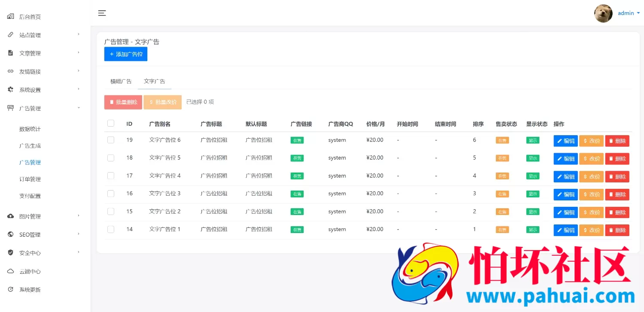
Task: Expand the 图片管理 submenu arrow
Action: (79, 215)
